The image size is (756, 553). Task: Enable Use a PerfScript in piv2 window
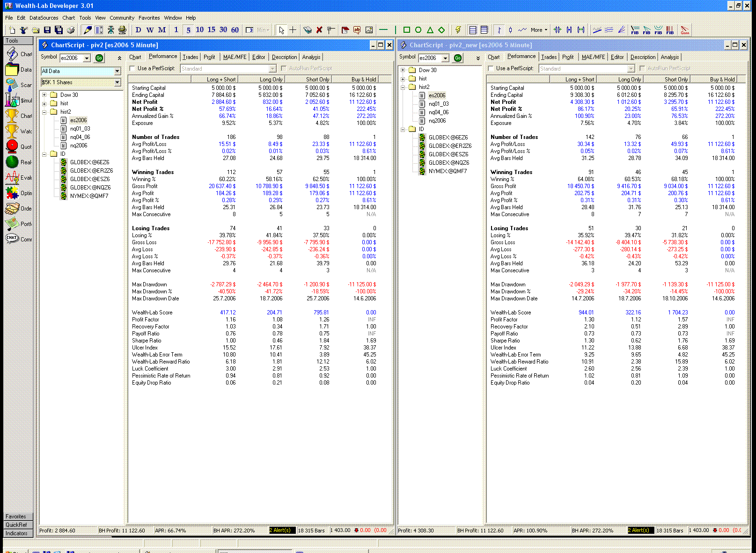[x=132, y=68]
